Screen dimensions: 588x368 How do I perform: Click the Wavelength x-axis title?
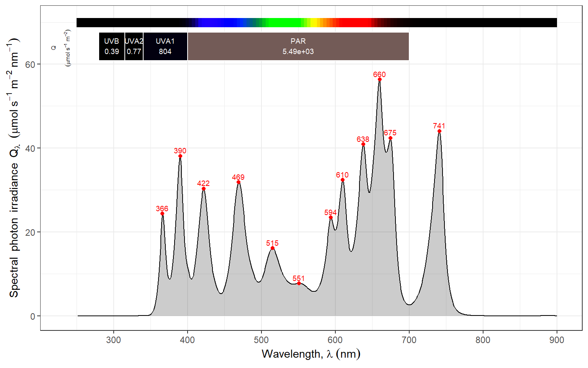[311, 353]
